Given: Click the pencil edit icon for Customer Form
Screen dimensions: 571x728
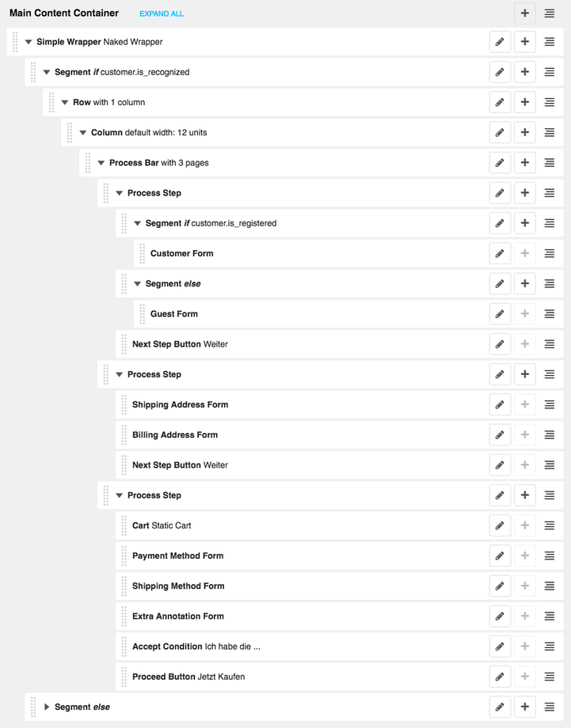Looking at the screenshot, I should coord(500,253).
